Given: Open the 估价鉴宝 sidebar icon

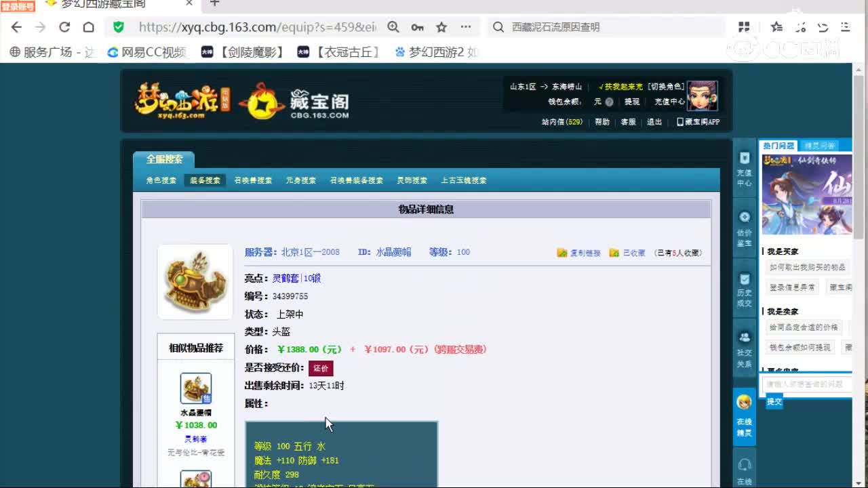Looking at the screenshot, I should 745,229.
